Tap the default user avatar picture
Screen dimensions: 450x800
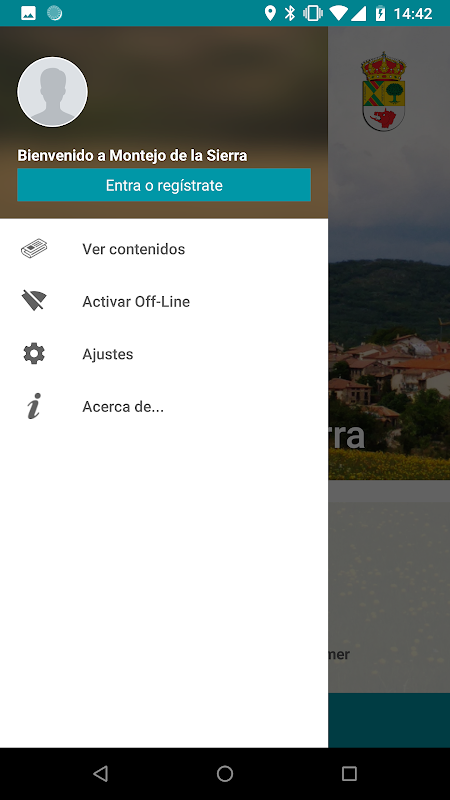point(53,92)
